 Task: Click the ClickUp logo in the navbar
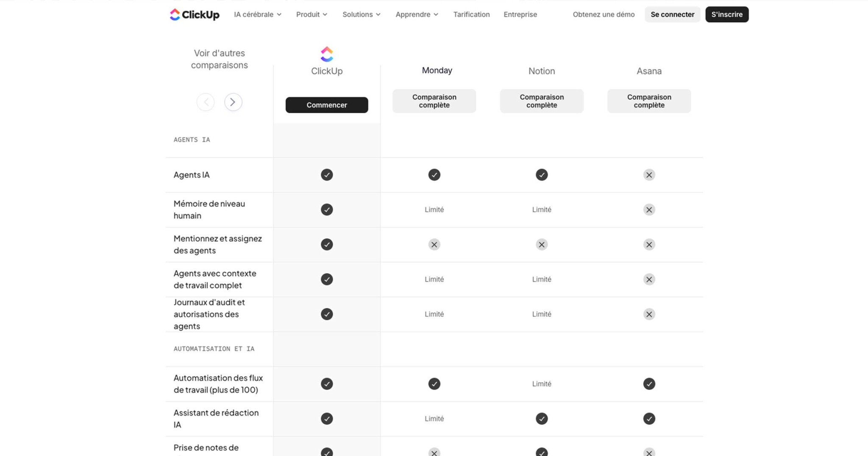(x=195, y=14)
